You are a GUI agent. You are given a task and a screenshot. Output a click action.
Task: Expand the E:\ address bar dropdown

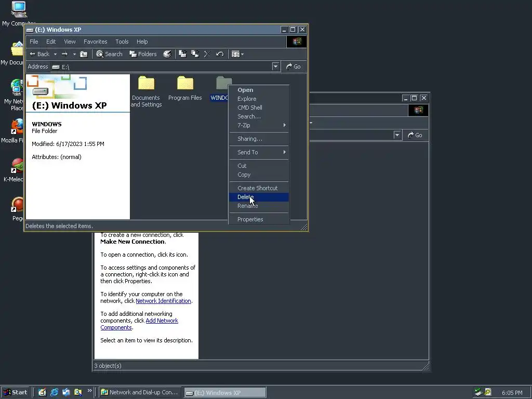click(275, 66)
